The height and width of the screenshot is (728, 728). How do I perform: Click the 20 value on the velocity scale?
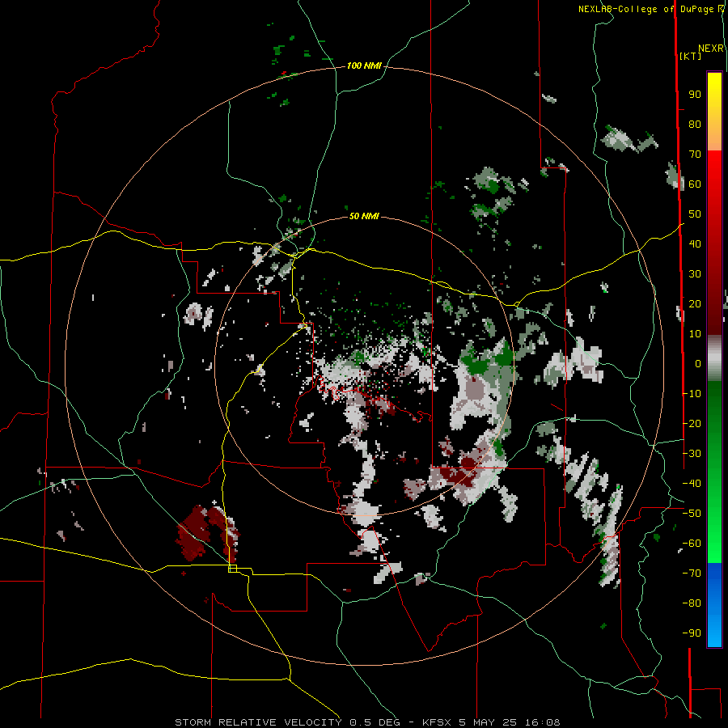coord(695,303)
